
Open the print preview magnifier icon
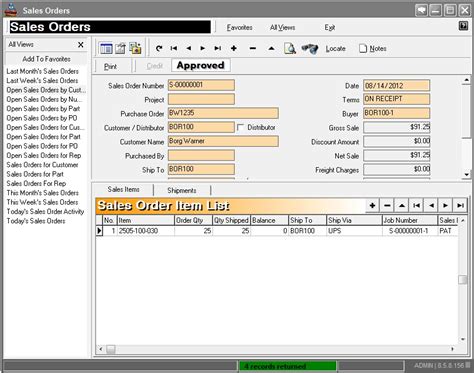point(290,49)
